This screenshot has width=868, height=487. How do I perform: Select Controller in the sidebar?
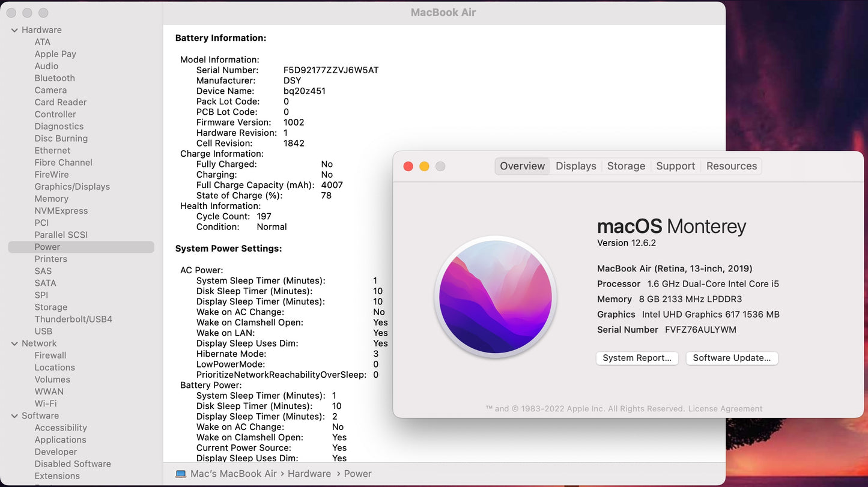55,114
